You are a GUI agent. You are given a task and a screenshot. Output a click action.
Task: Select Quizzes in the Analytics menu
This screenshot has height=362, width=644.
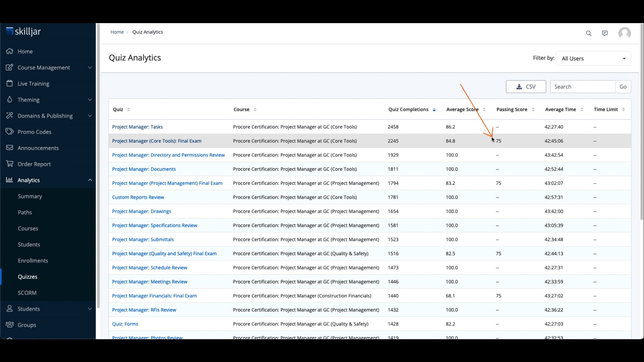(x=28, y=277)
